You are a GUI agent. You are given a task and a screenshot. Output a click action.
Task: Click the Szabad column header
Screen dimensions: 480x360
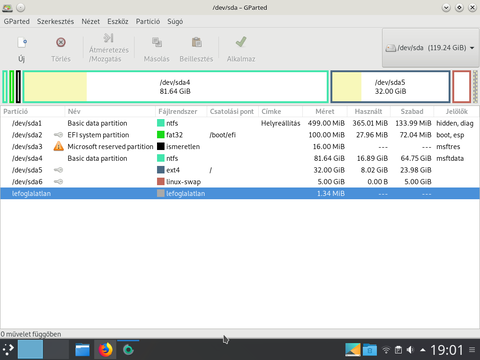[x=412, y=111]
